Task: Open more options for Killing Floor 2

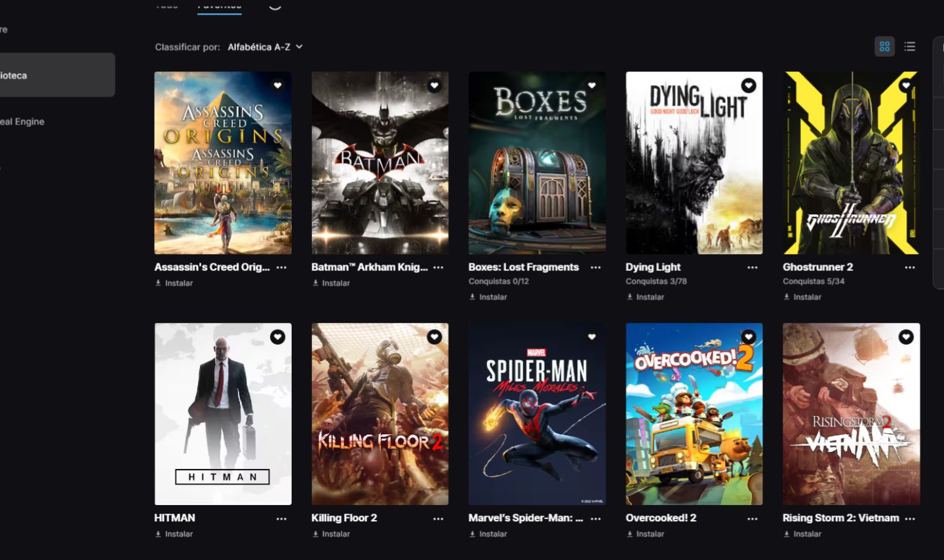Action: point(439,519)
